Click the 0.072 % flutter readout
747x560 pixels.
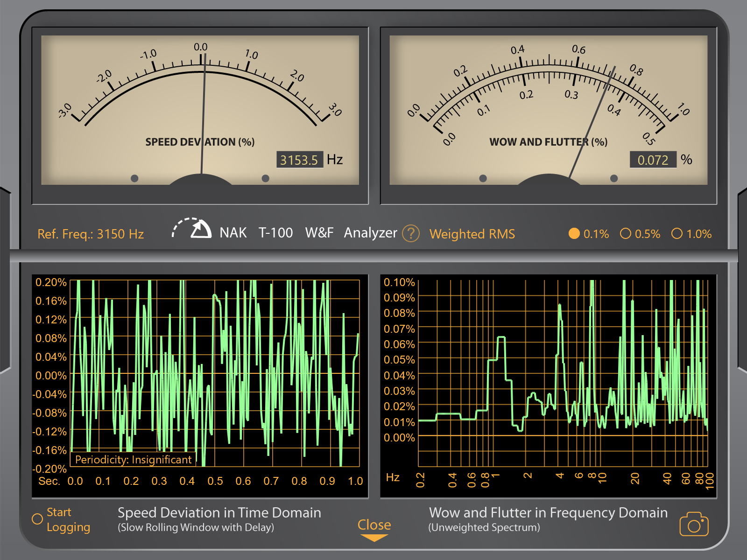(x=653, y=160)
